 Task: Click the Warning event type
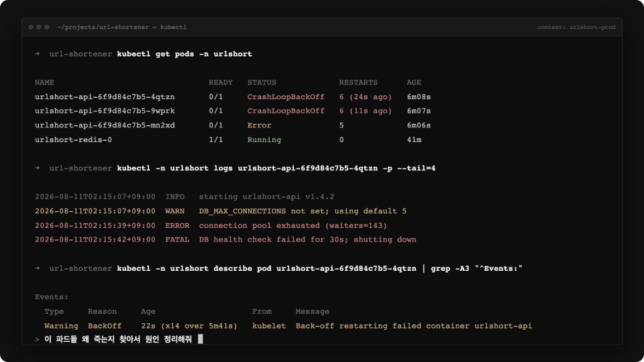(x=61, y=326)
